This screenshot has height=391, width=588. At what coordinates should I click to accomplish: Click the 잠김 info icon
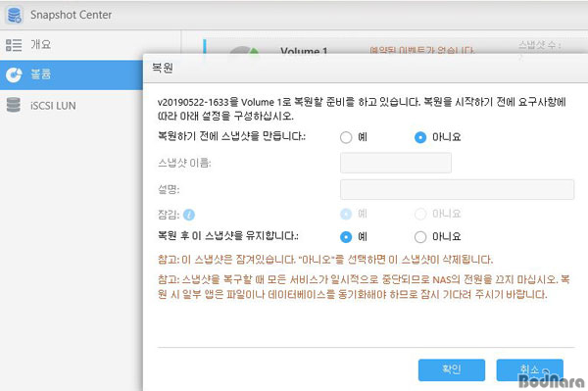[189, 215]
